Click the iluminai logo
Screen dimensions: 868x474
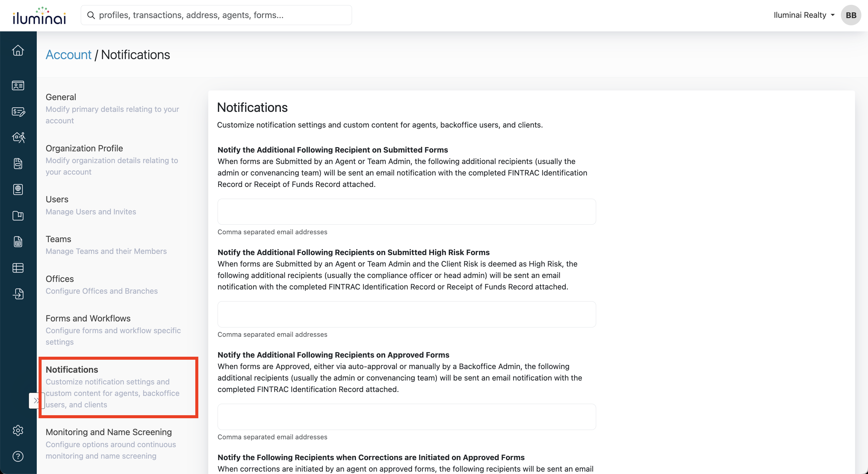click(39, 16)
